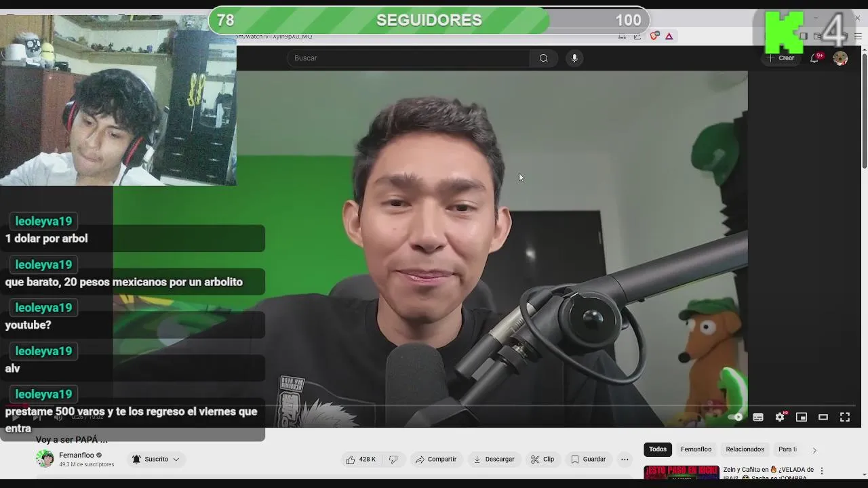
Task: Click the "49,3 M de suscriptores" text
Action: pos(86,465)
